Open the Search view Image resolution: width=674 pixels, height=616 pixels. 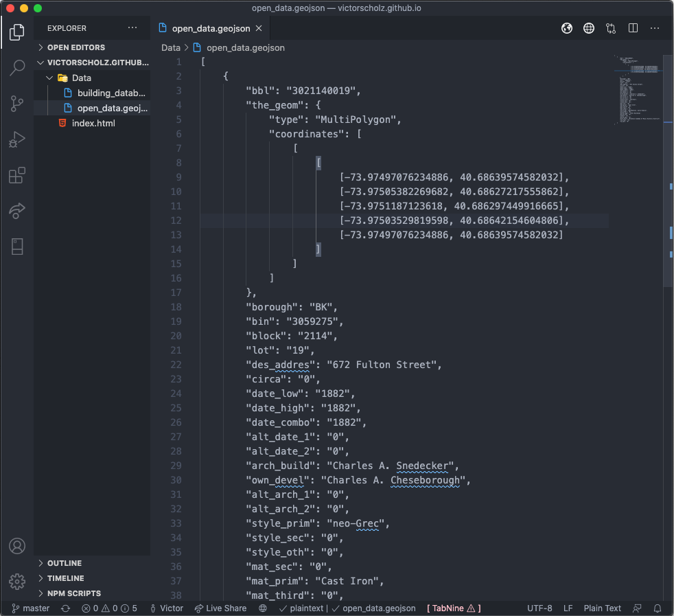point(16,67)
